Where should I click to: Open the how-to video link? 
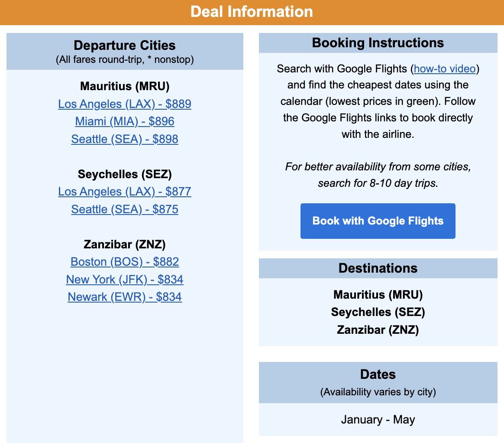[443, 68]
